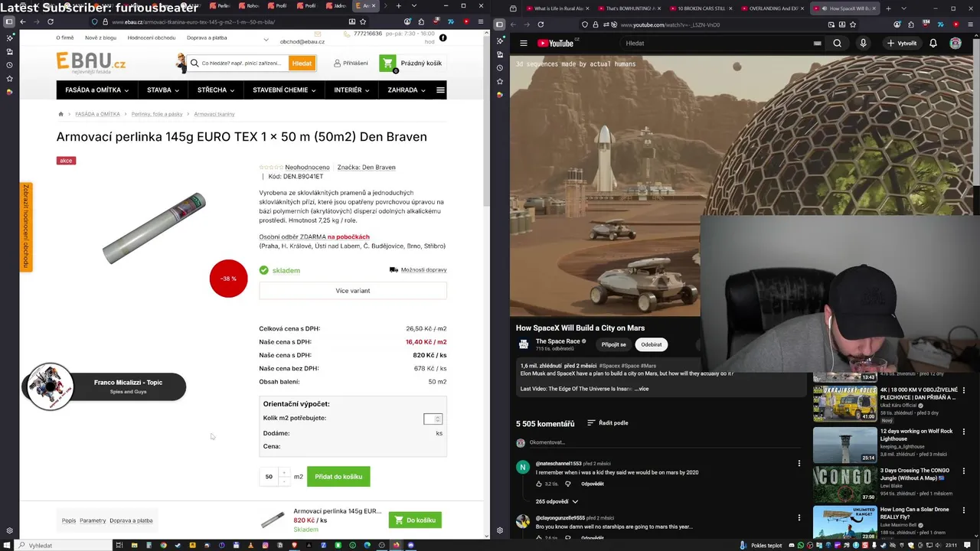The width and height of the screenshot is (980, 551).
Task: Click the Připojit se join button
Action: point(613,344)
